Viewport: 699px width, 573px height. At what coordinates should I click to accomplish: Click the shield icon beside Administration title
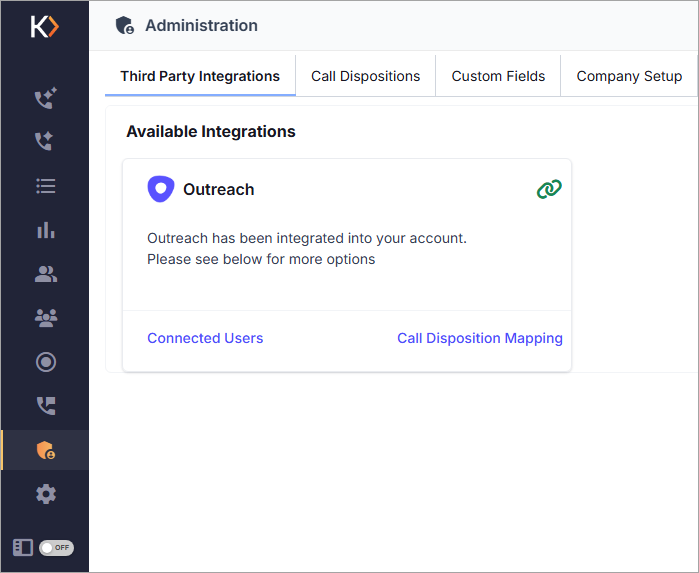pyautogui.click(x=124, y=25)
